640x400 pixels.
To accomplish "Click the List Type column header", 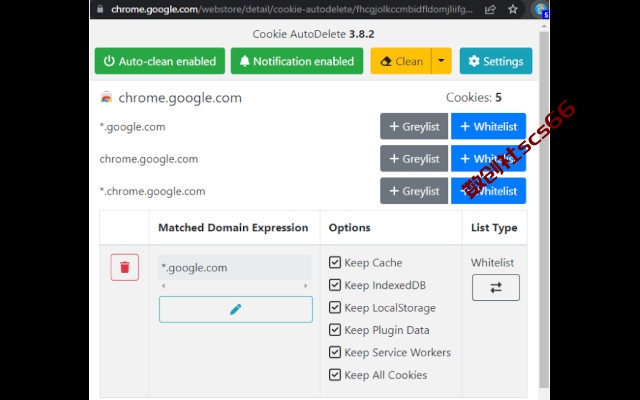I will coord(494,227).
